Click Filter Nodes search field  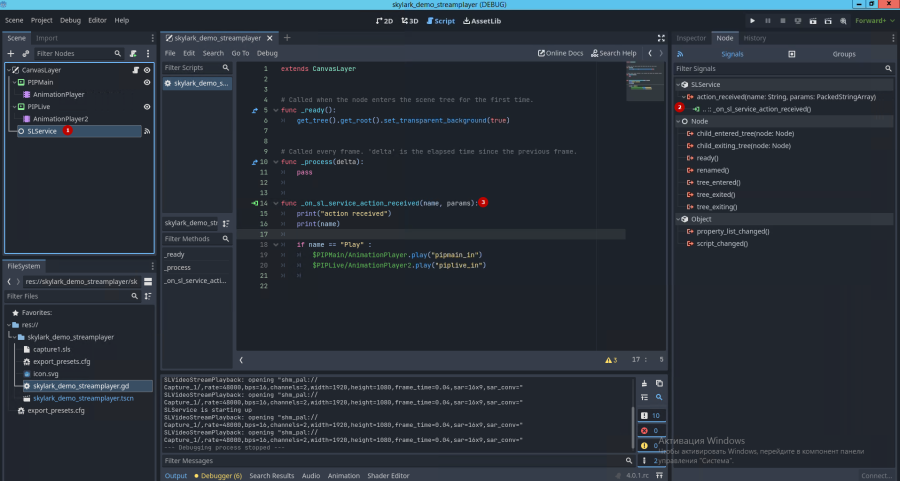[79, 53]
